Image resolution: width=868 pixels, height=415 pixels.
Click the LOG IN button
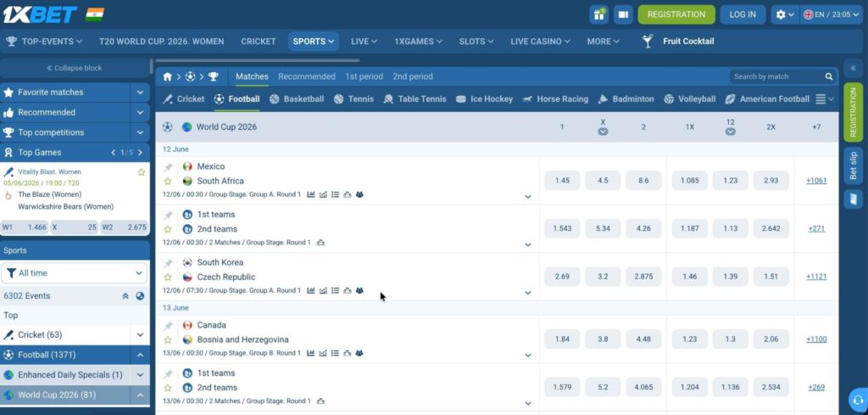point(743,14)
